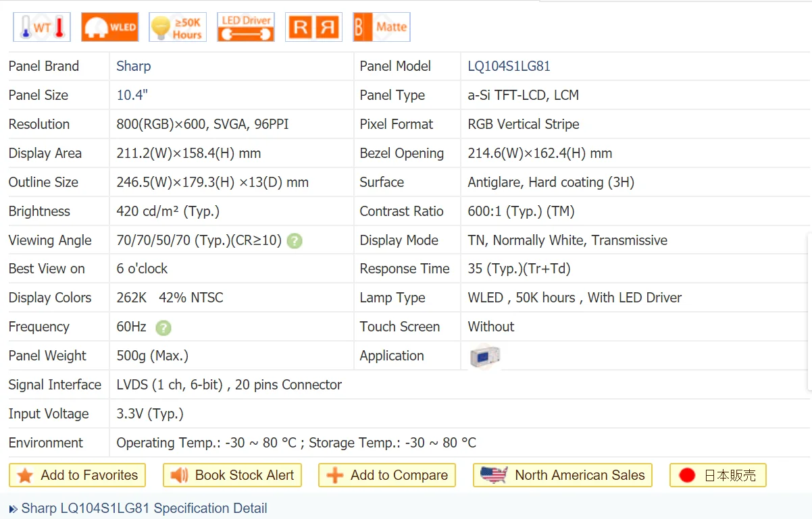Click the 'Display Colors' label
This screenshot has width=812, height=519.
pos(50,298)
